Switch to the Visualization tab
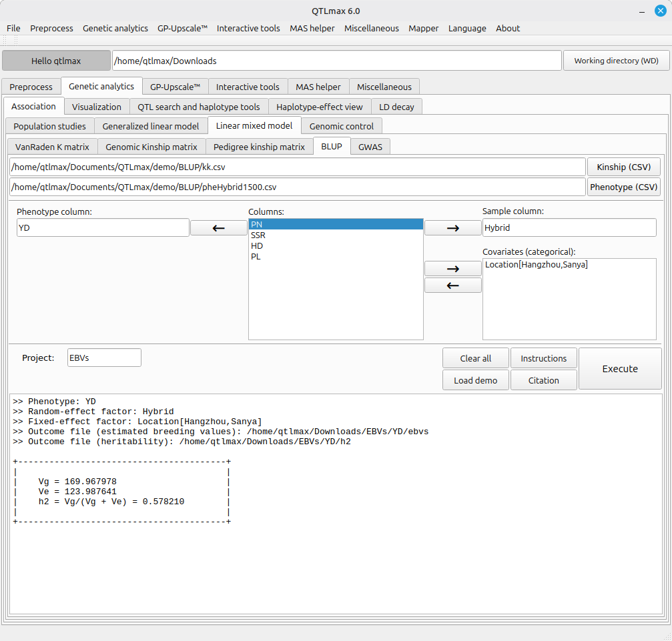The height and width of the screenshot is (641, 672). 97,107
